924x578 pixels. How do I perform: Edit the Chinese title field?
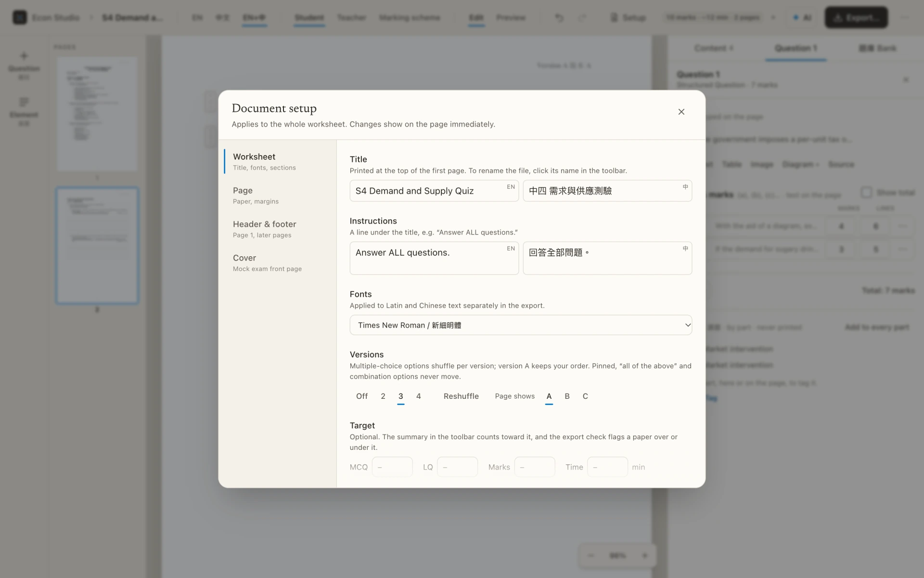tap(607, 191)
